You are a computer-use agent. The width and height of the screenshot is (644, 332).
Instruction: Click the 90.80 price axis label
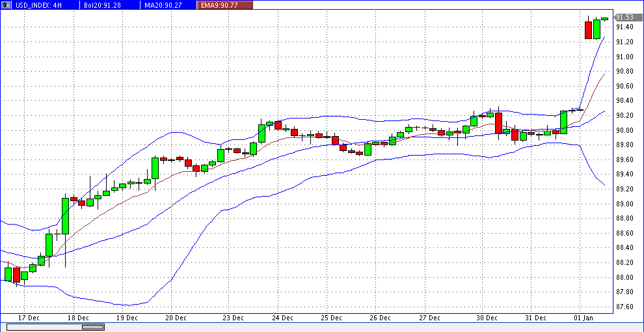tap(626, 71)
